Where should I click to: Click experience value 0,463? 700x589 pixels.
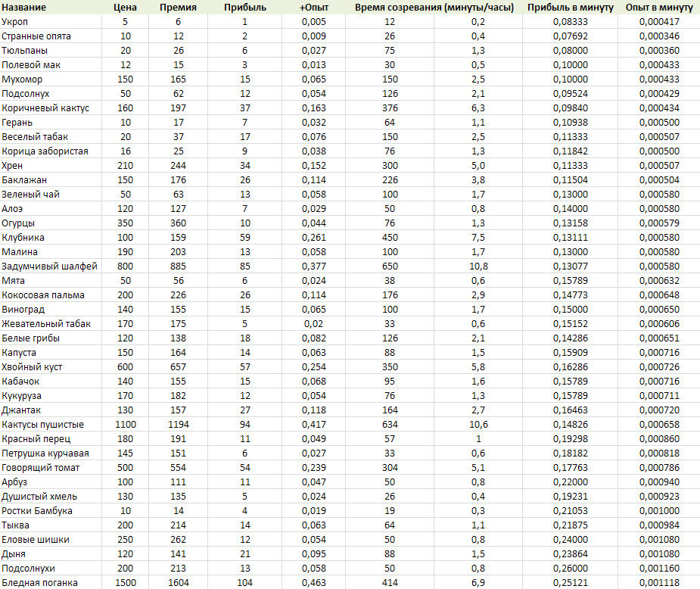314,583
